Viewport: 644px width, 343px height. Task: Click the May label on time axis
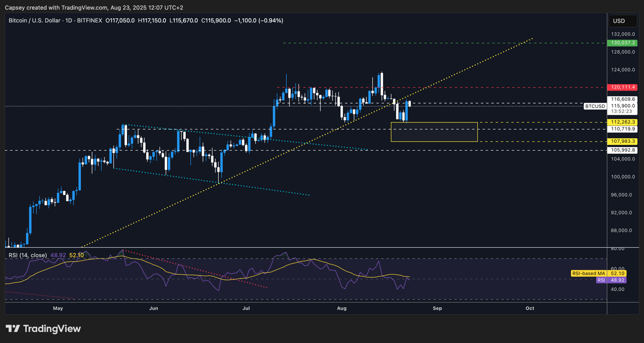click(58, 308)
